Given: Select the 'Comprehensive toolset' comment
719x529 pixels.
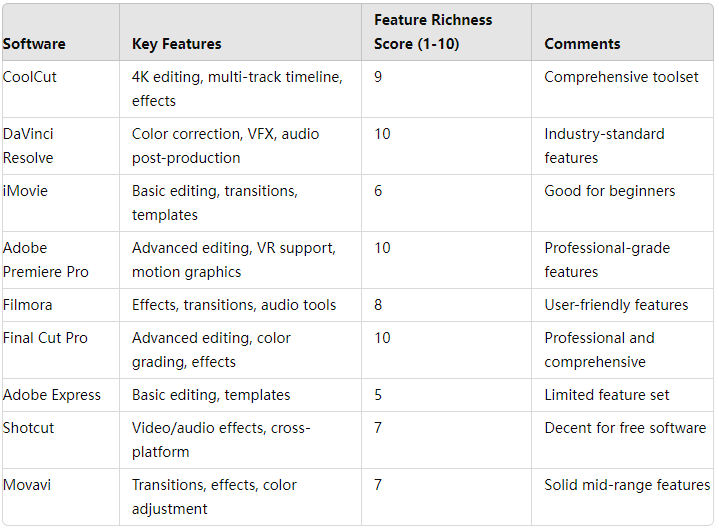Looking at the screenshot, I should tap(621, 77).
